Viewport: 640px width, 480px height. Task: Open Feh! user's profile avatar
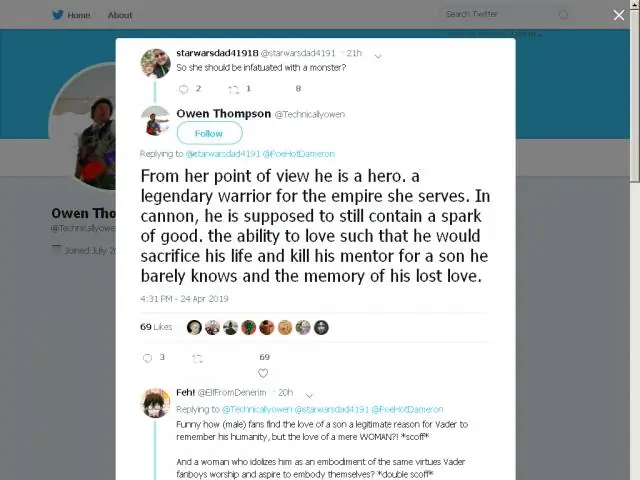tap(156, 403)
